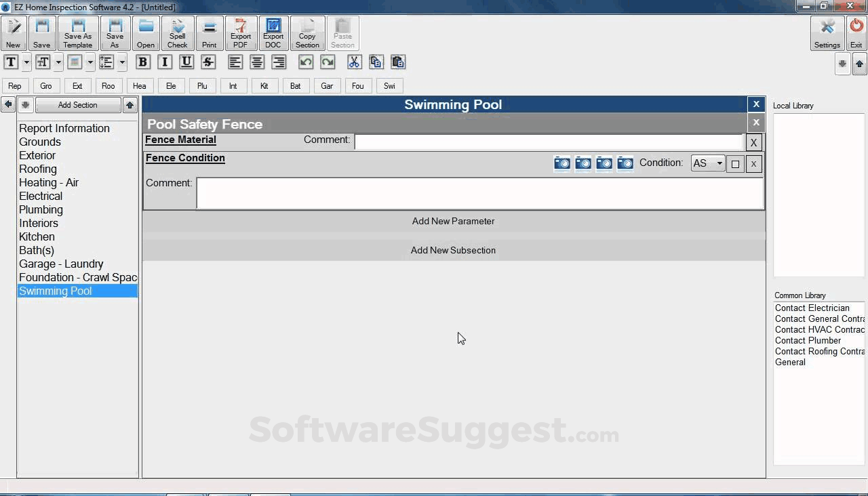
Task: Click the Add Section button
Action: (x=77, y=104)
